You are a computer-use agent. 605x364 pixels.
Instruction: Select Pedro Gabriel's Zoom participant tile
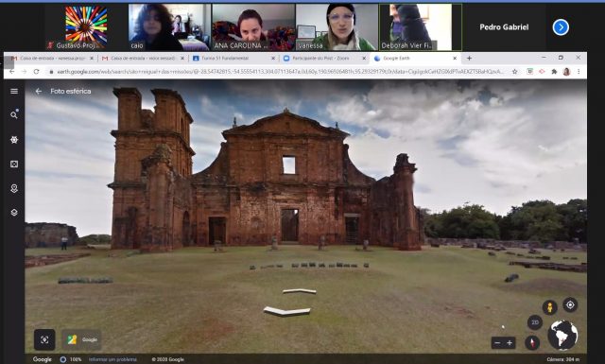pyautogui.click(x=504, y=27)
